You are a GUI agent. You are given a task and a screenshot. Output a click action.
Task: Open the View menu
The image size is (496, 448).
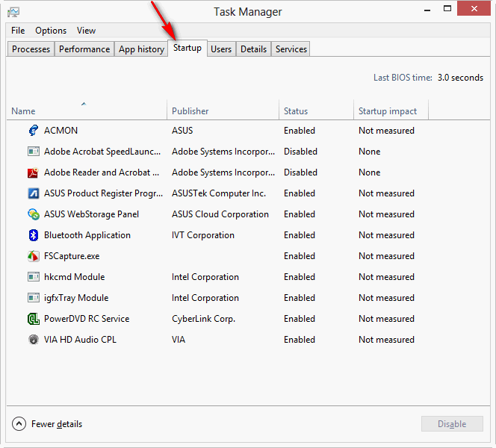pos(86,31)
